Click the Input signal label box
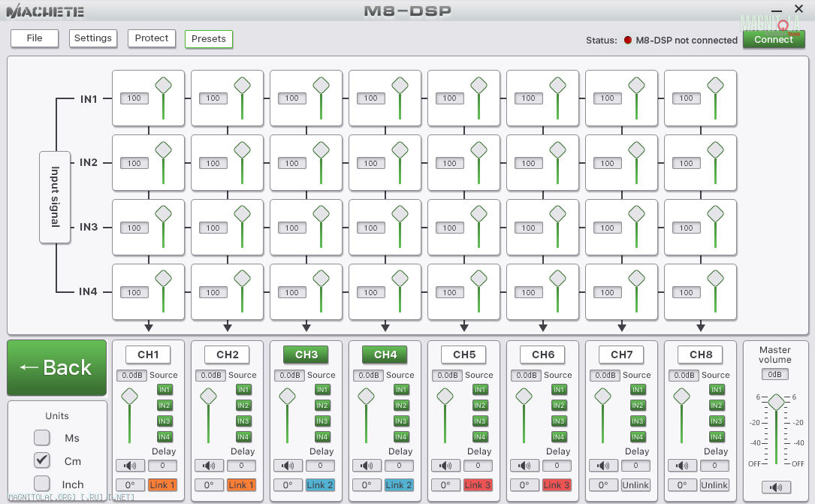 tap(55, 197)
